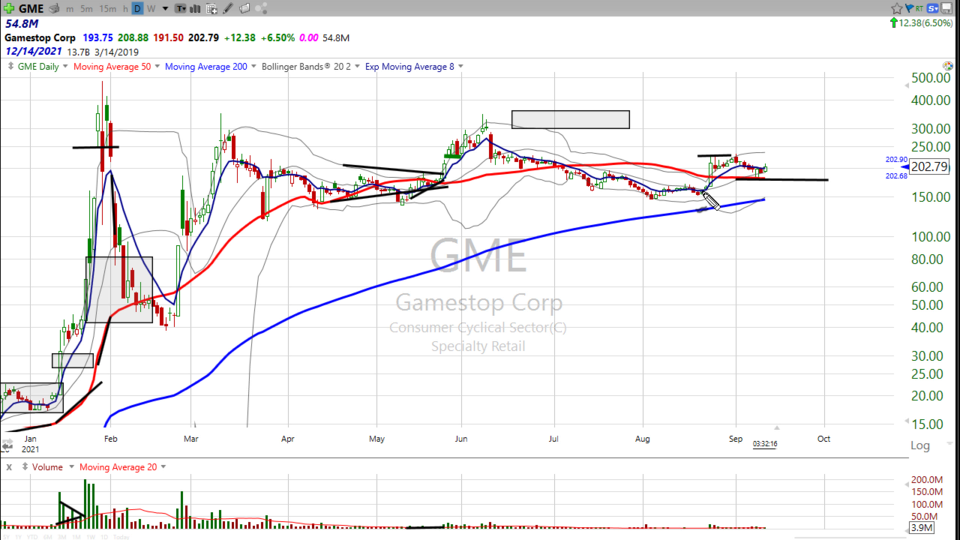Viewport: 960px width, 540px height.
Task: Click the add indicator icon
Action: point(212,9)
